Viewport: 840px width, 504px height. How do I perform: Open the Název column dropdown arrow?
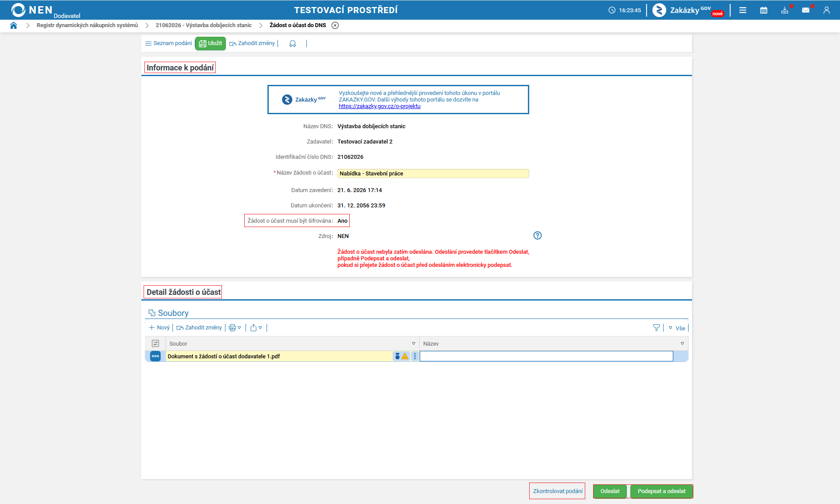(x=682, y=344)
